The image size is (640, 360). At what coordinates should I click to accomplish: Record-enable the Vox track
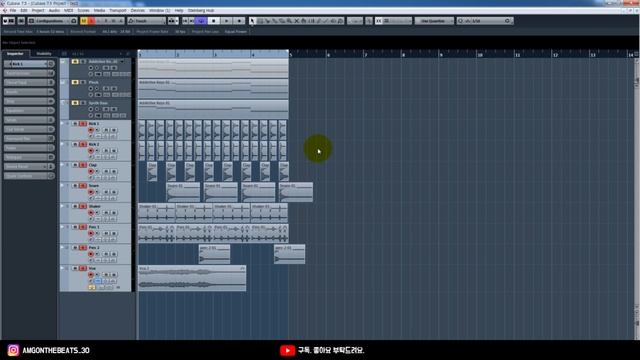(x=91, y=275)
